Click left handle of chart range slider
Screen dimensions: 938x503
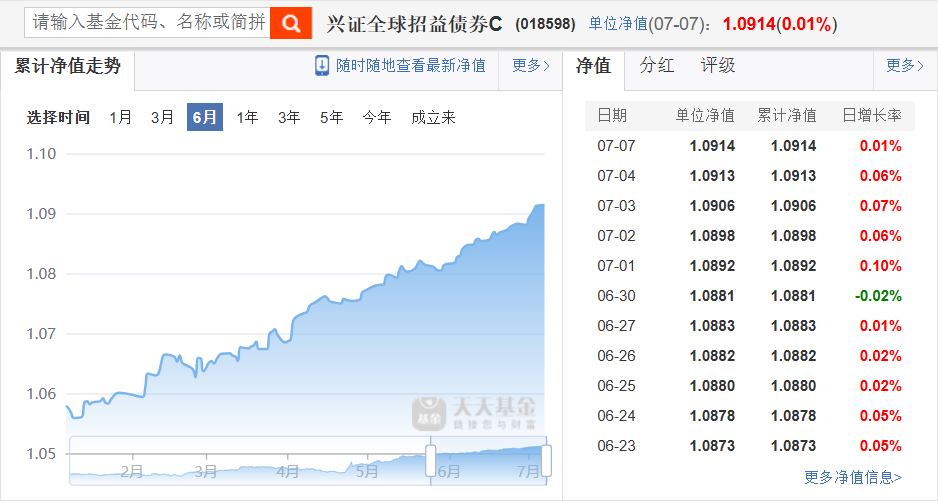pos(431,461)
